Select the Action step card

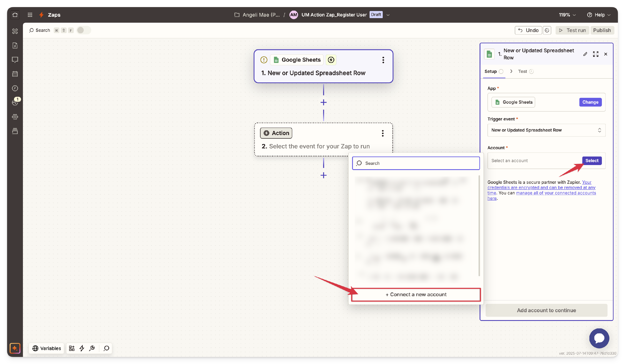[323, 139]
